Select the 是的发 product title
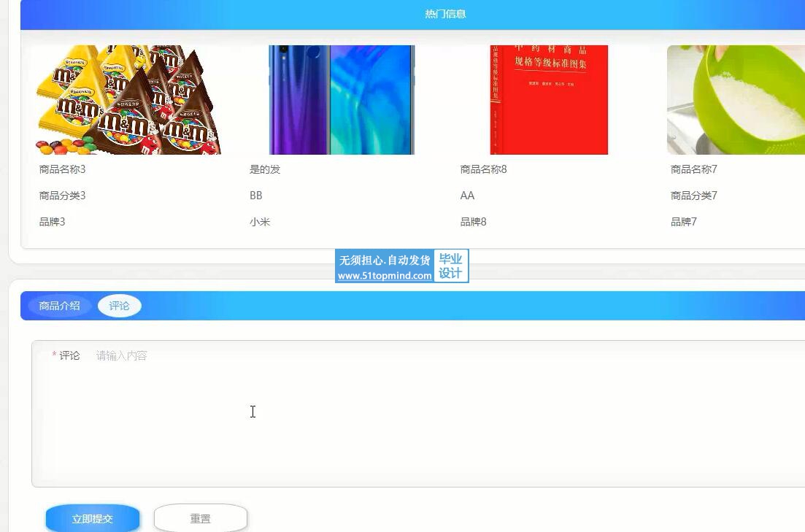The width and height of the screenshot is (805, 532). [265, 169]
